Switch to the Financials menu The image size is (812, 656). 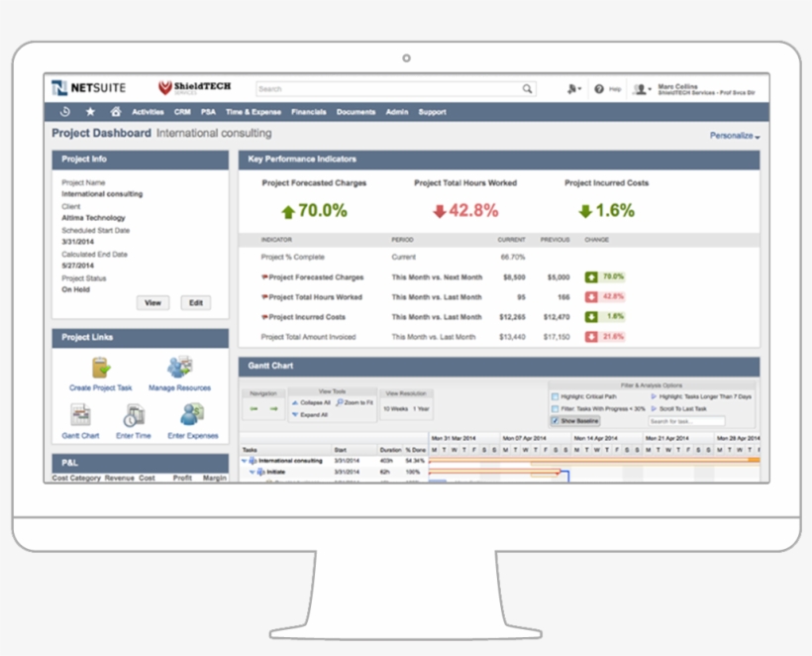click(x=308, y=111)
